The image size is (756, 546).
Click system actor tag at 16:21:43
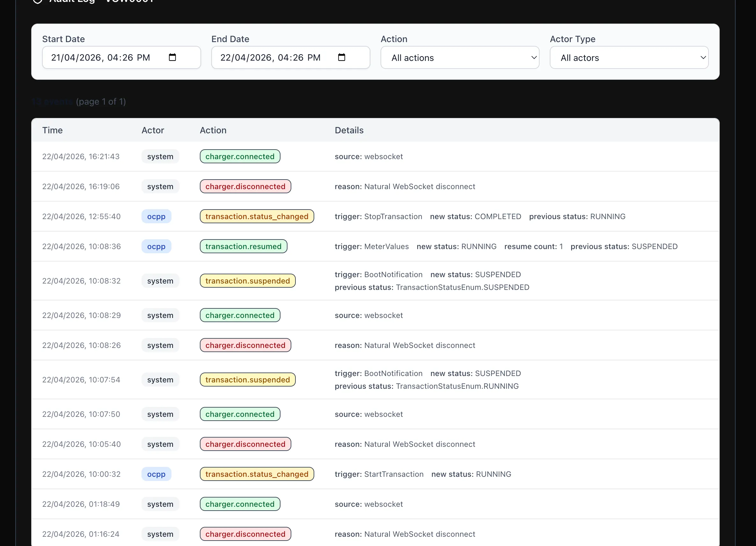click(x=160, y=156)
